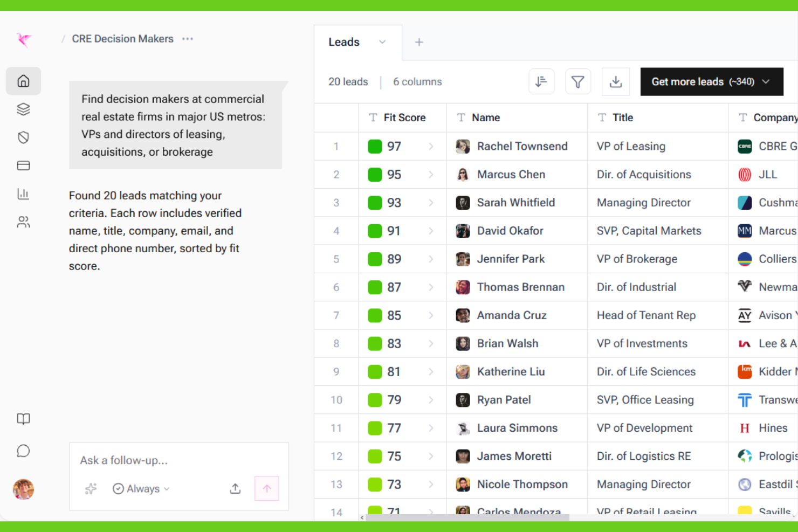
Task: Expand the Leads tab dropdown chevron
Action: coord(382,42)
